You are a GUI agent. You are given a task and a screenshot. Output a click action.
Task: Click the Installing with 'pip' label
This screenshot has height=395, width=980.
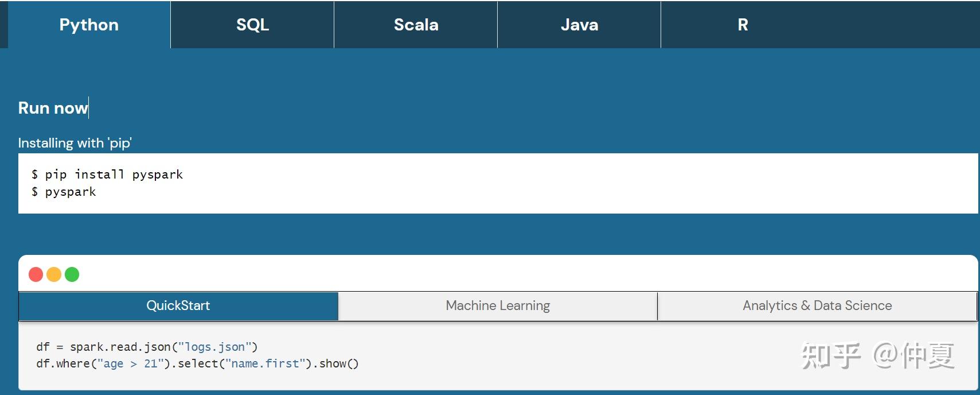tap(75, 143)
